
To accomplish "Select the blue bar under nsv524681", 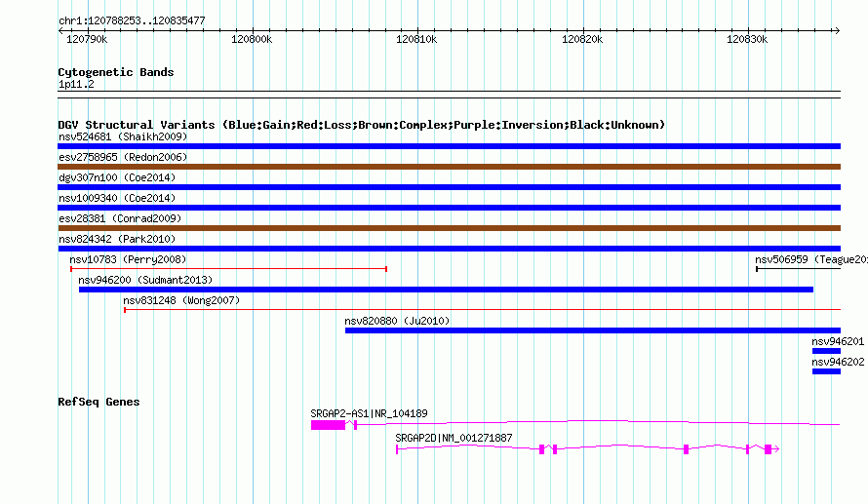I will point(449,146).
